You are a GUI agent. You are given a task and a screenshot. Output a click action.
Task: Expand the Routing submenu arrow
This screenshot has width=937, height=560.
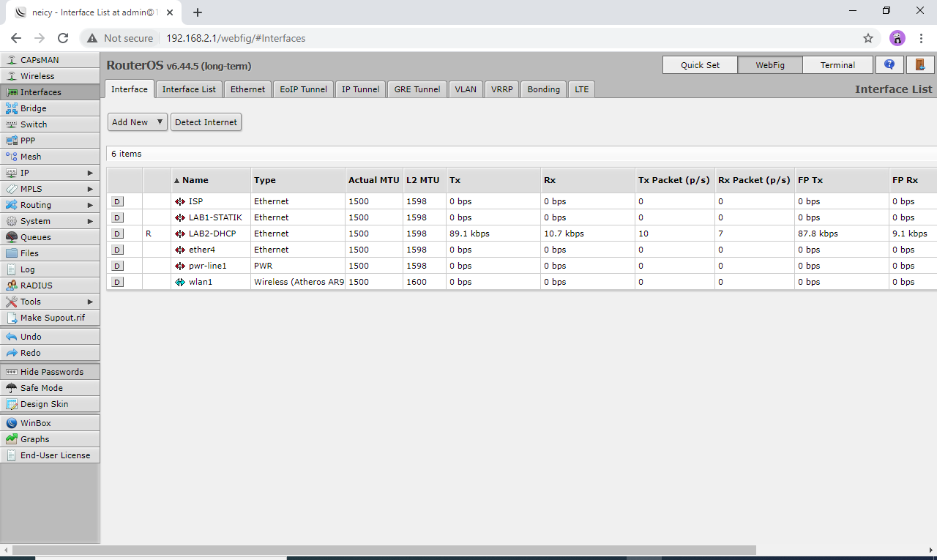coord(90,205)
